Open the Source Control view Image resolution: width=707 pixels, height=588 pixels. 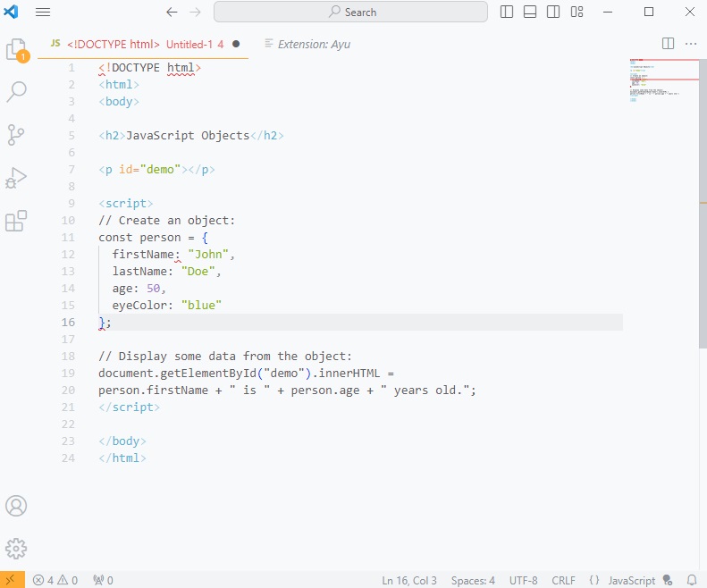(16, 134)
